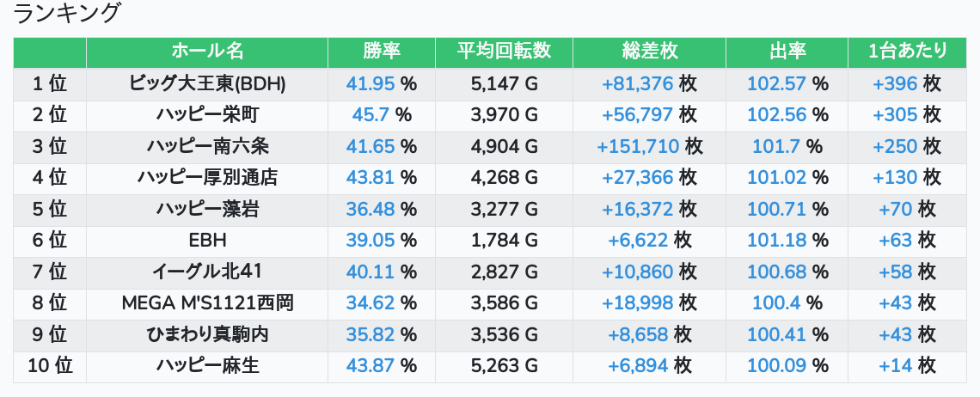The image size is (980, 397).
Task: Select the EBH hall name
Action: (x=207, y=241)
